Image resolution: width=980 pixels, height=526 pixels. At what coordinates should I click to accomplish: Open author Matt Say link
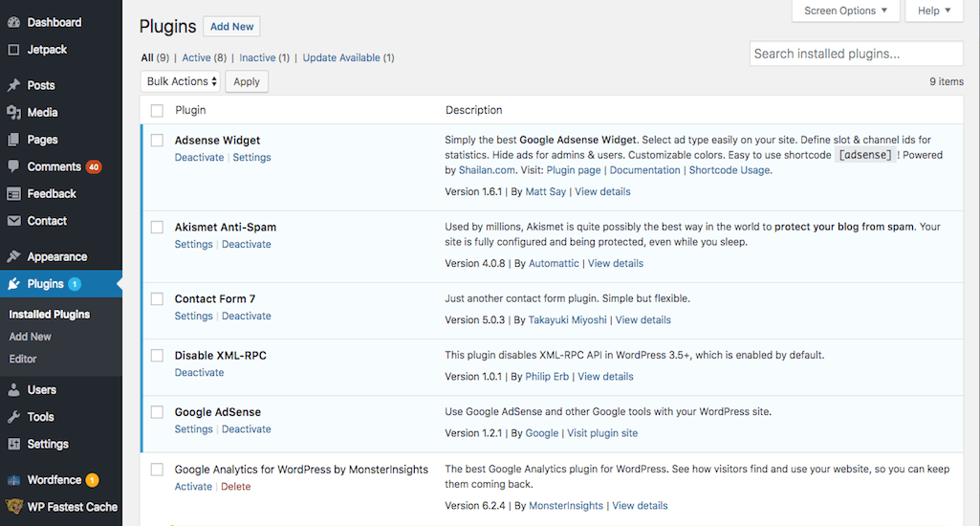click(545, 192)
